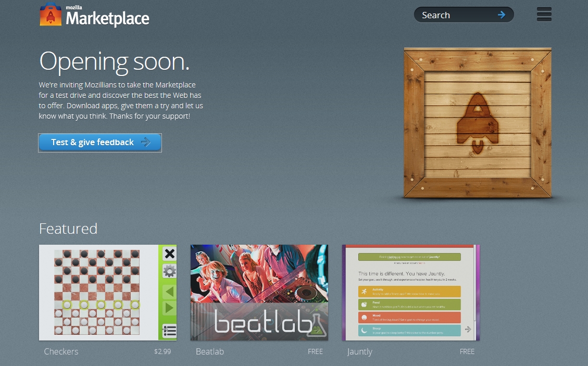Image resolution: width=588 pixels, height=366 pixels.
Task: Click the green right arrow in Checkers screenshot
Action: [x=169, y=308]
